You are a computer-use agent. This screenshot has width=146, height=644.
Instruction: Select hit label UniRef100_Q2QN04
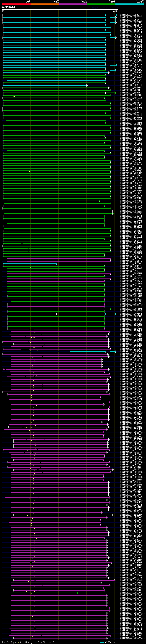pos(131,221)
